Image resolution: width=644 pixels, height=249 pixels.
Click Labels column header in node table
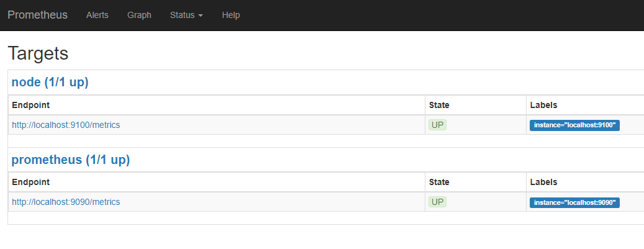tap(543, 105)
